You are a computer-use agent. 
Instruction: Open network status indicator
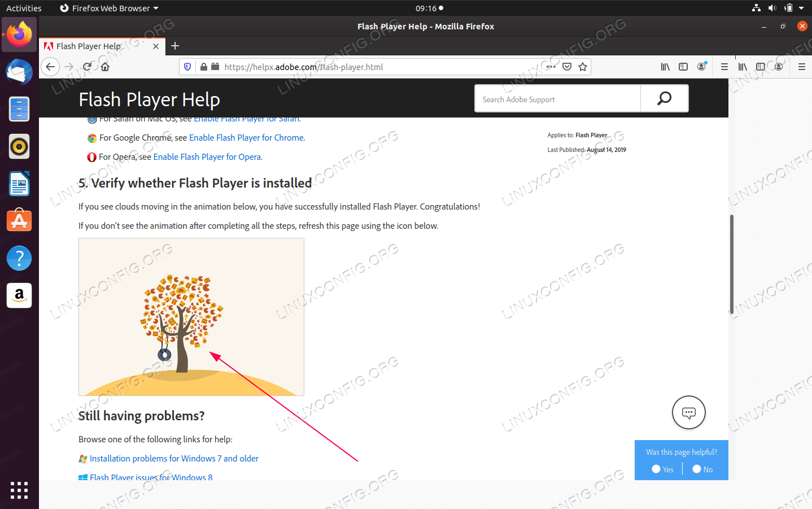pyautogui.click(x=756, y=8)
